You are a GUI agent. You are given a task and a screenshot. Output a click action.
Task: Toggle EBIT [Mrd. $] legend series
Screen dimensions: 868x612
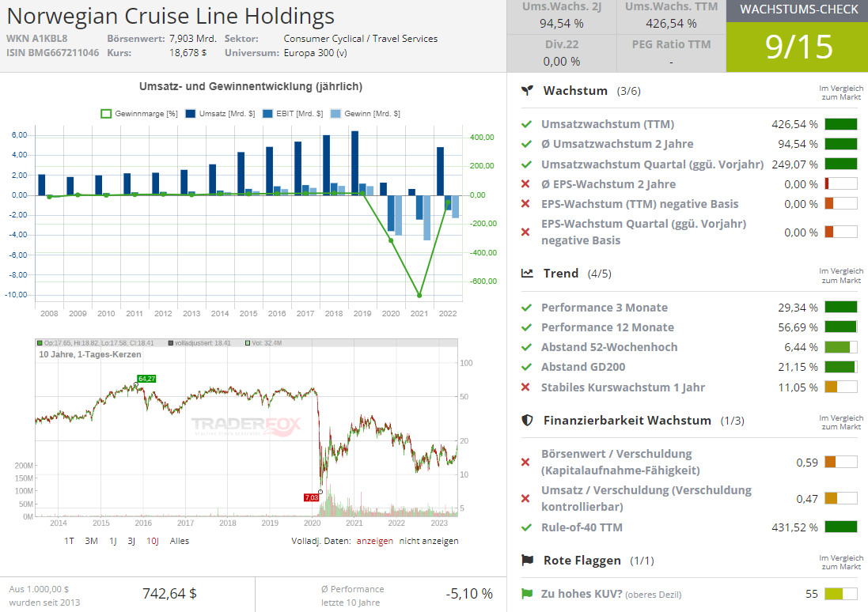pyautogui.click(x=293, y=113)
